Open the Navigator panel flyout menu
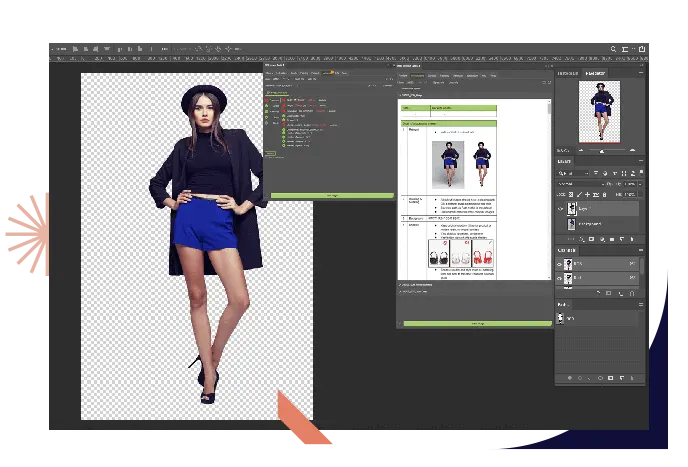Viewport: 688px width, 467px height. click(x=641, y=73)
